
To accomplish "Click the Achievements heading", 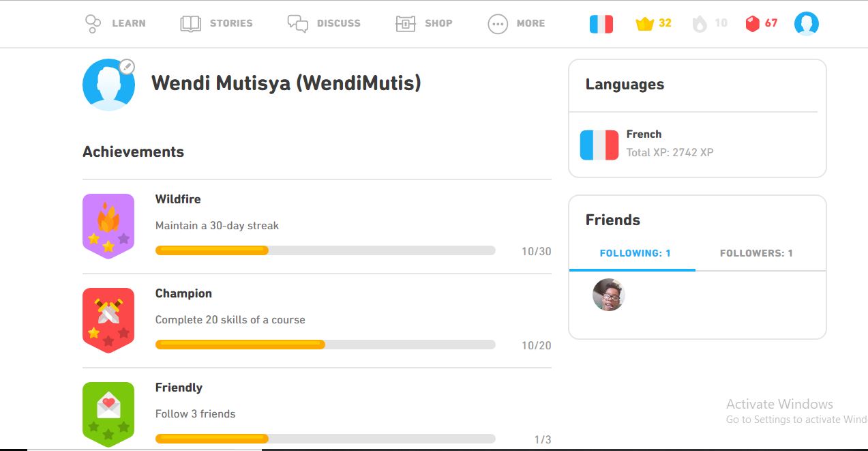I will pos(133,151).
